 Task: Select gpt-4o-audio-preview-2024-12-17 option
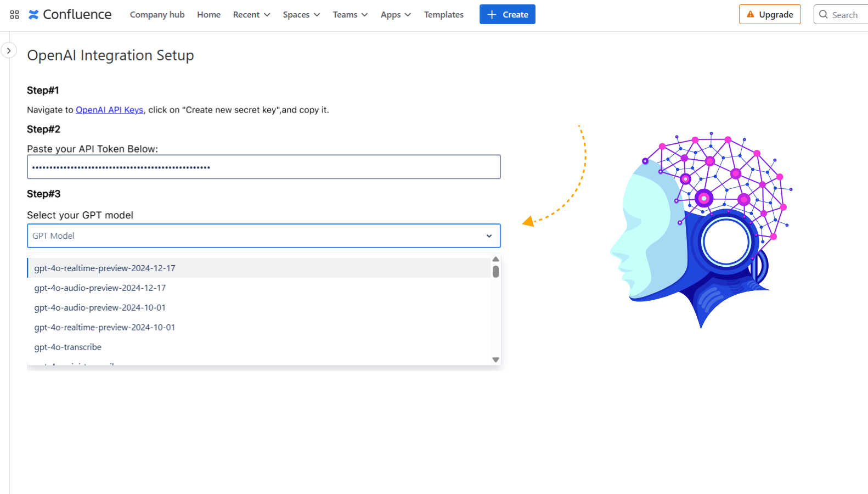click(259, 288)
